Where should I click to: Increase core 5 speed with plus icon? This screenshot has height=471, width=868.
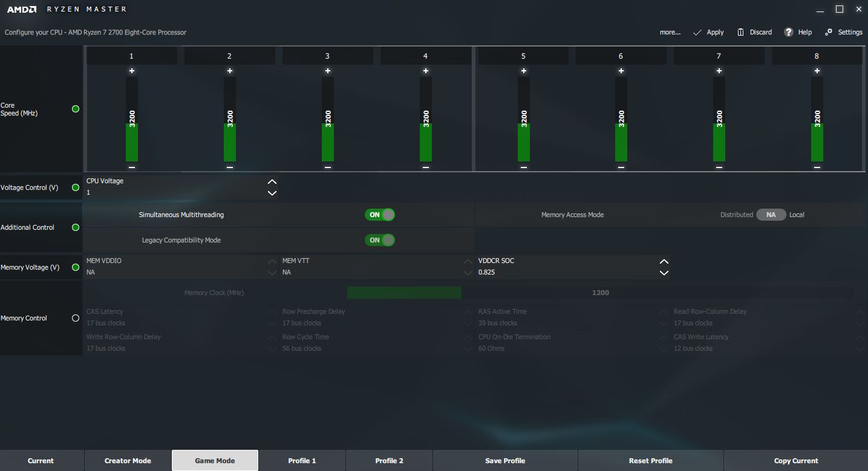tap(524, 71)
